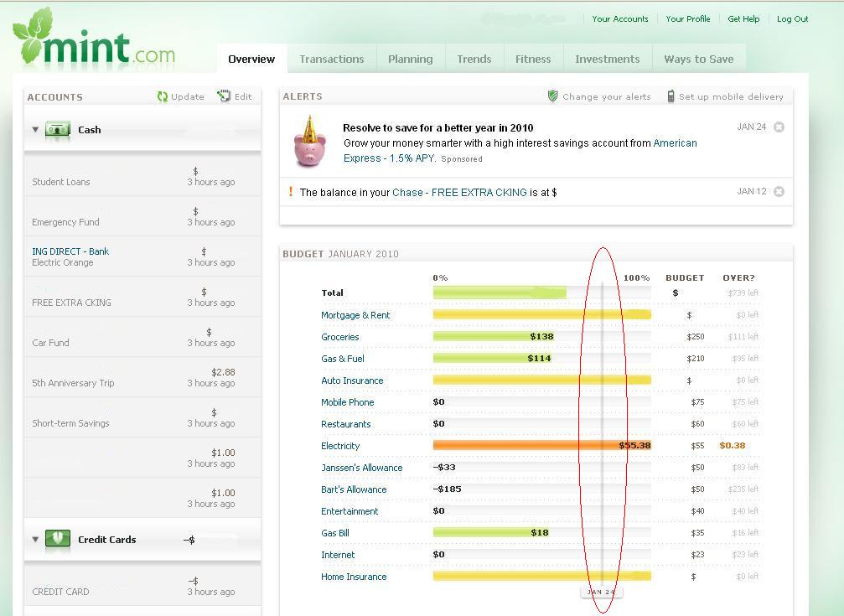Click the Groceries $138 progress bar

pyautogui.click(x=494, y=337)
